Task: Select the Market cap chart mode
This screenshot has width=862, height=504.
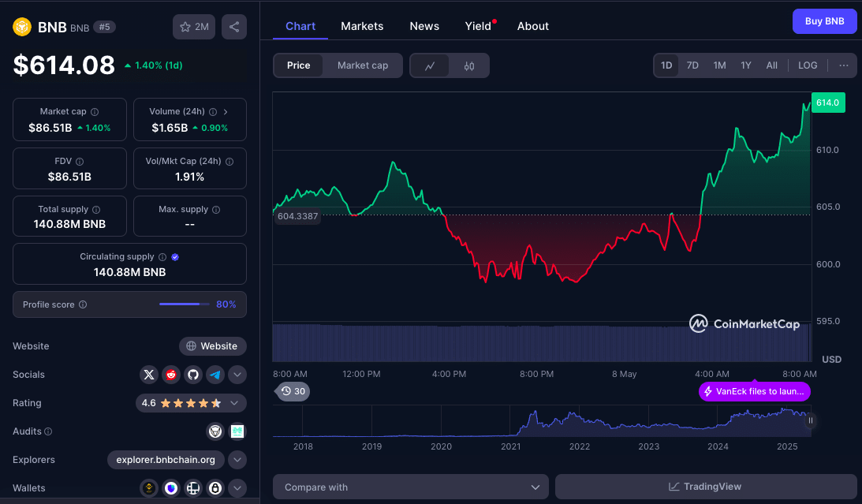Action: coord(363,65)
